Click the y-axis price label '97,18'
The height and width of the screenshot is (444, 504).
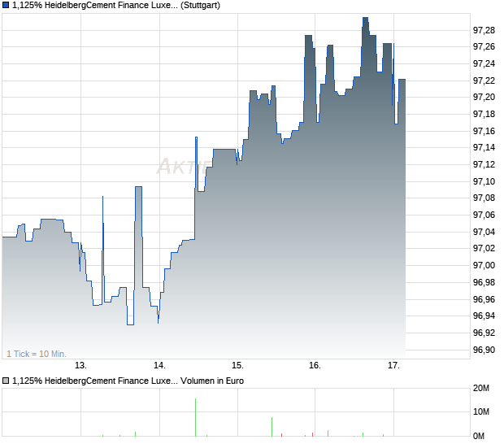484,114
